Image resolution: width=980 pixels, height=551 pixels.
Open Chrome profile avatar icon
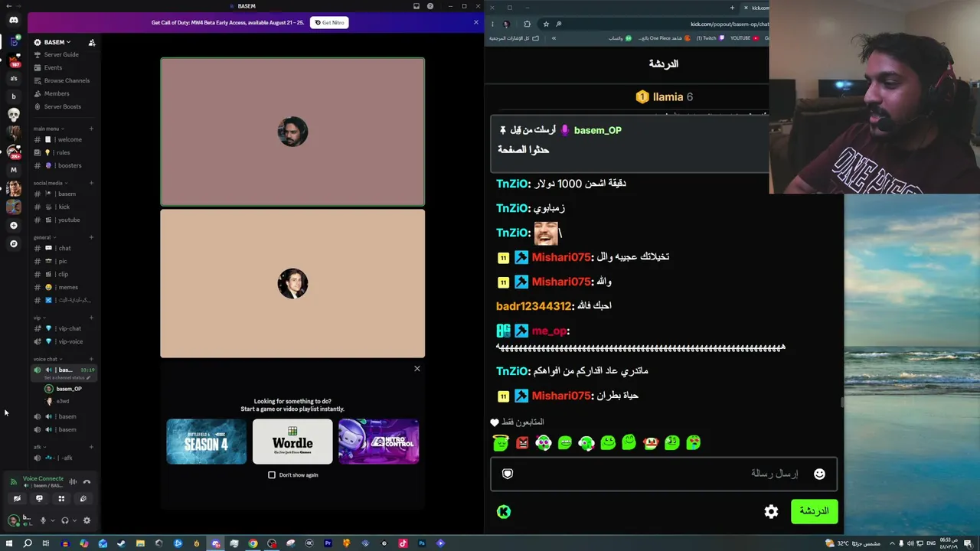point(506,24)
